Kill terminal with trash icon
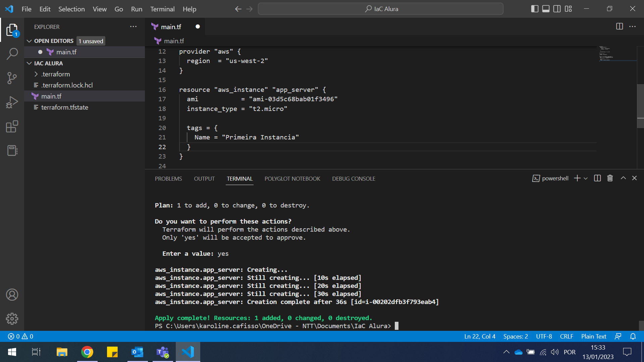The image size is (644, 362). 610,178
